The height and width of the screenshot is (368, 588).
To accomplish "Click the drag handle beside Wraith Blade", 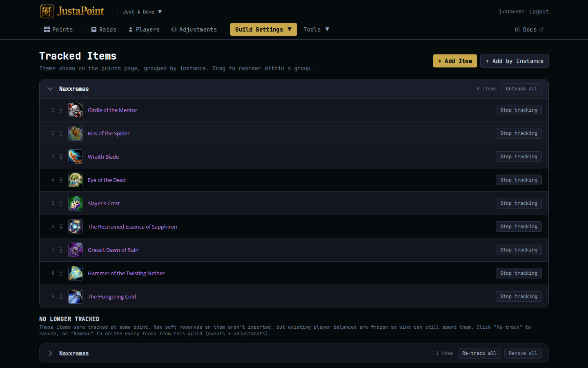I will 61,157.
